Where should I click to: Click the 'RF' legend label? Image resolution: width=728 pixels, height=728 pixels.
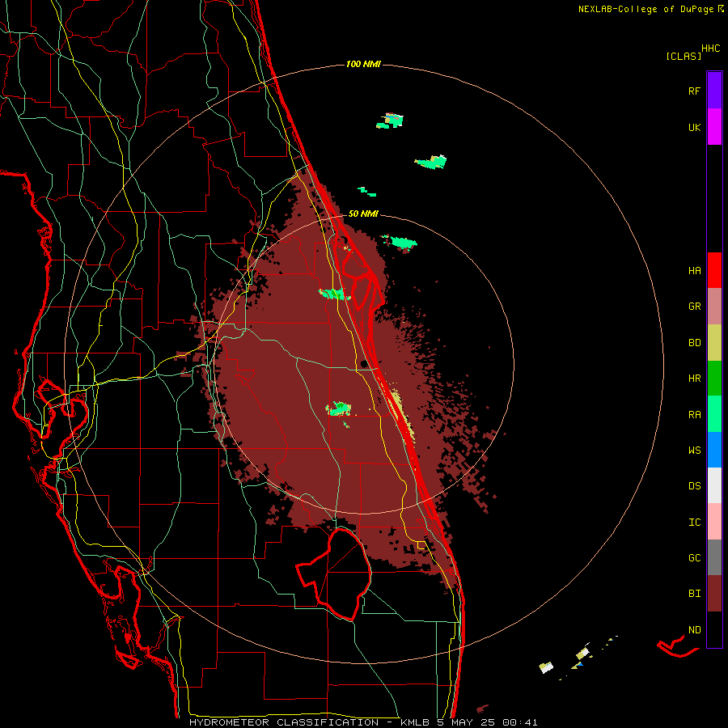coord(694,91)
